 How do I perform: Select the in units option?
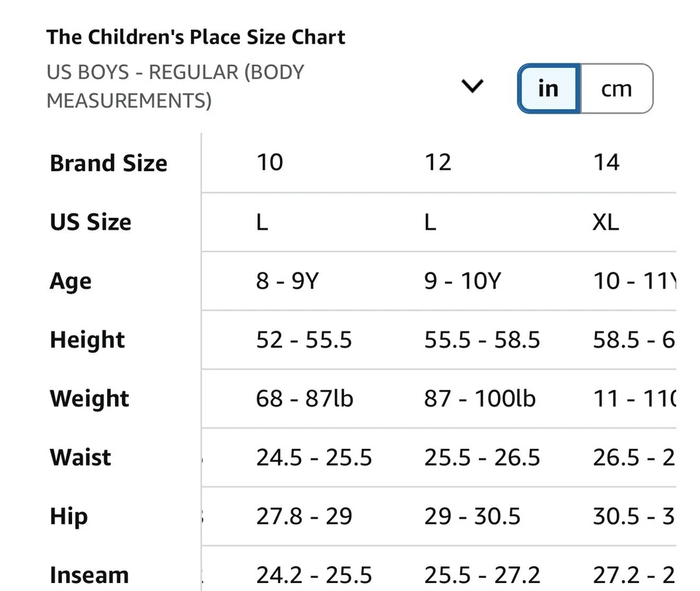tap(548, 88)
